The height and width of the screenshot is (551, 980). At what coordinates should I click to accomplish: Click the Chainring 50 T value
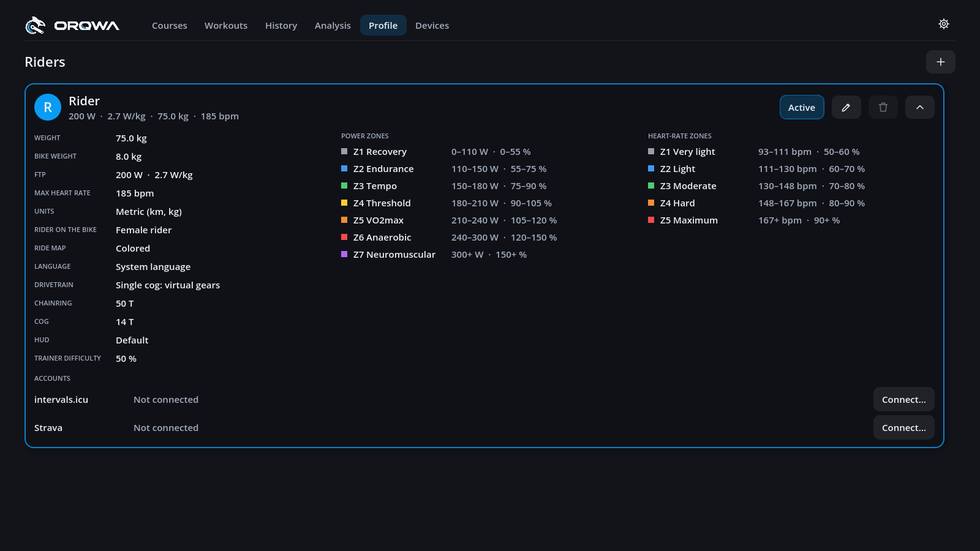(125, 304)
